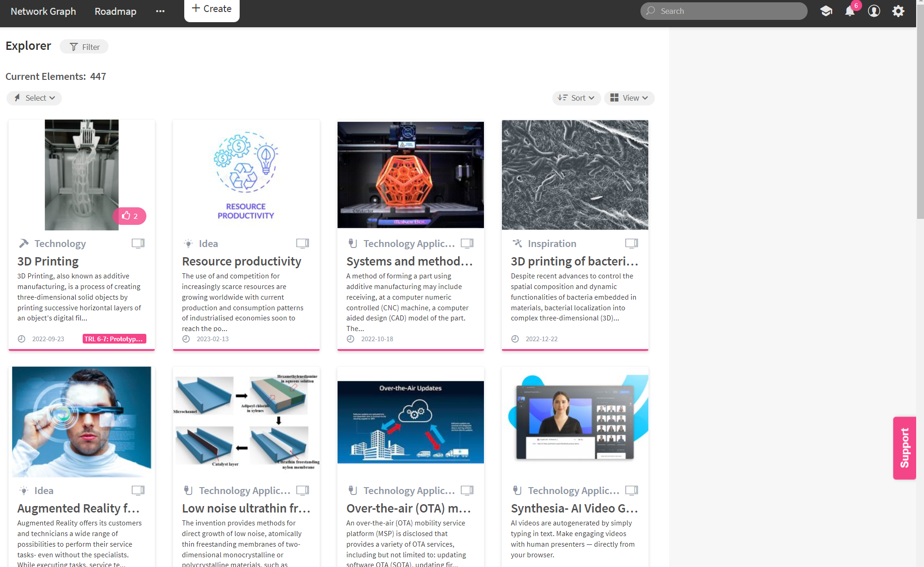Screen dimensions: 924x567
Task: Open the user profile icon
Action: [x=874, y=11]
